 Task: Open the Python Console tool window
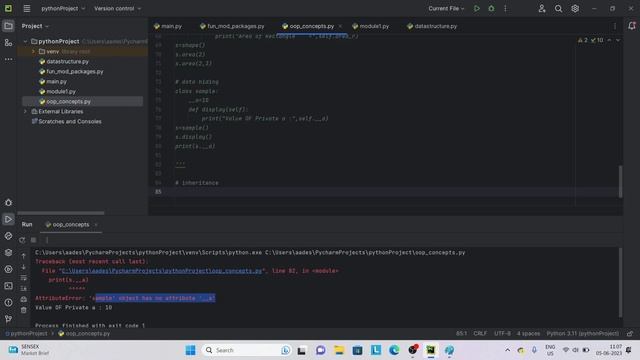pos(8,236)
